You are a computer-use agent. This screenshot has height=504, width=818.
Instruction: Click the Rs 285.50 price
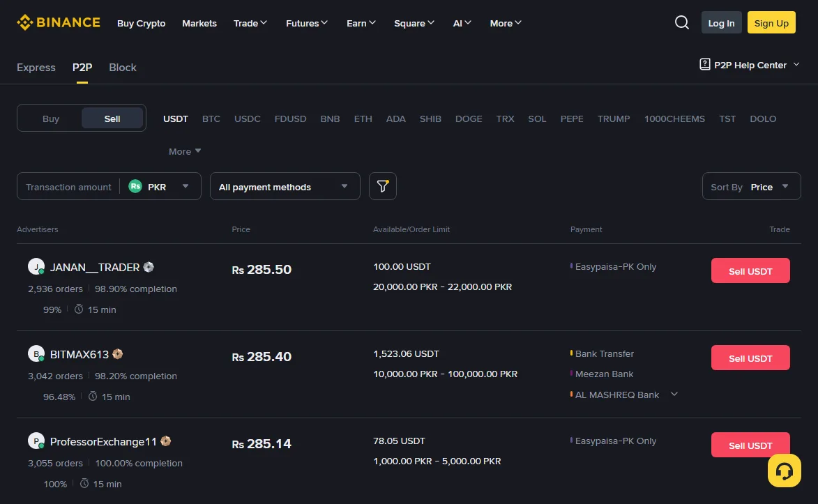[x=262, y=269]
